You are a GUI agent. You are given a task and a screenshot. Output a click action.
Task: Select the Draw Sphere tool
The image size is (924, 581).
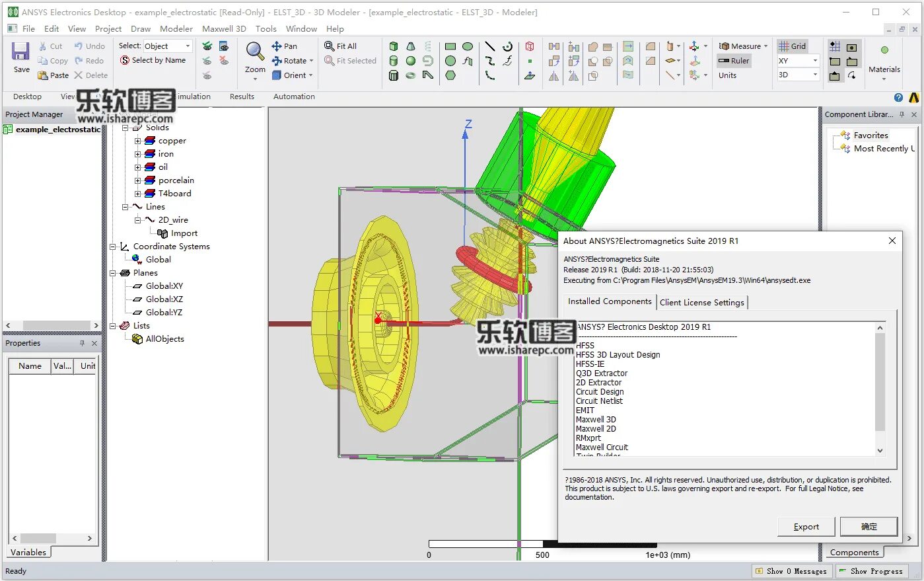tap(411, 61)
